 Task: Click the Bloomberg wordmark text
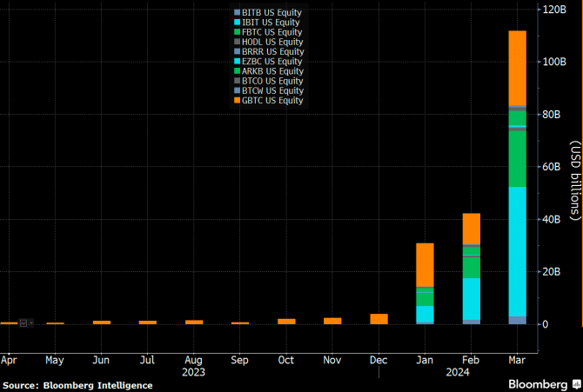point(538,384)
